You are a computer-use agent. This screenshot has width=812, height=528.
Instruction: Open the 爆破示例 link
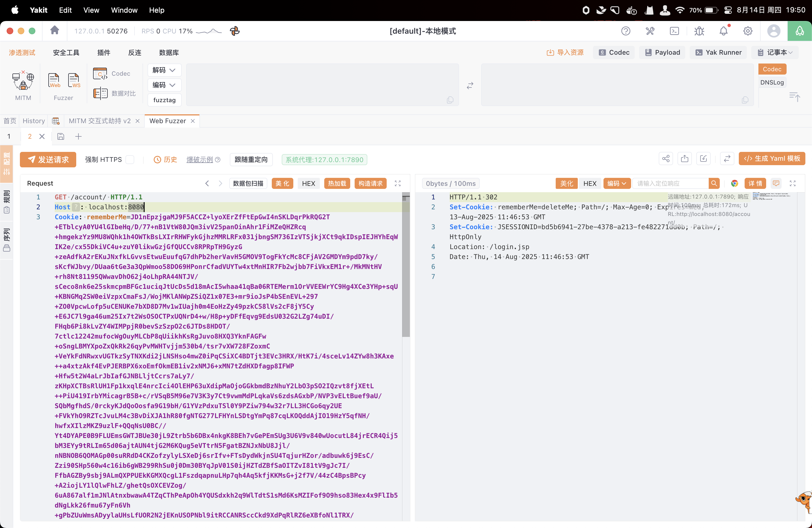tap(200, 159)
